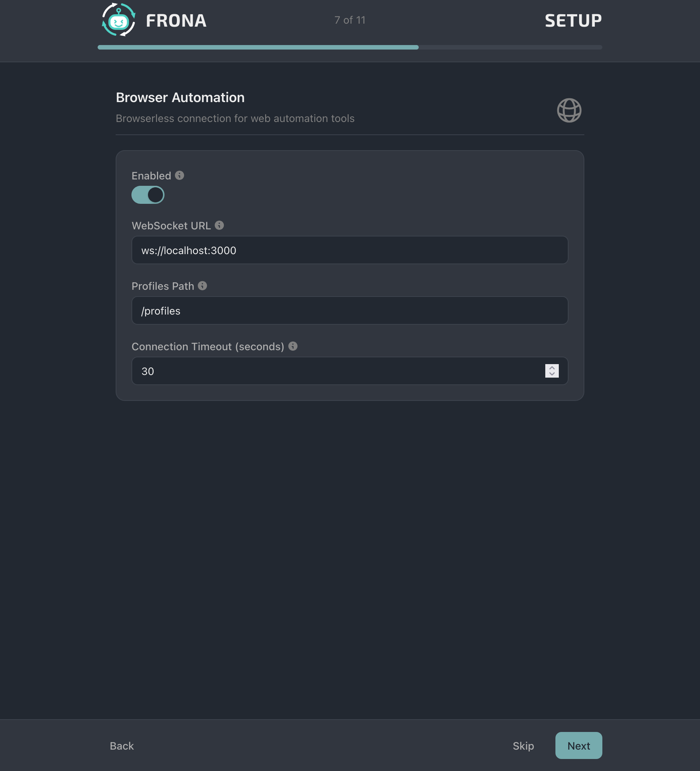Click the Profiles Path info icon
This screenshot has height=771, width=700.
coord(202,286)
